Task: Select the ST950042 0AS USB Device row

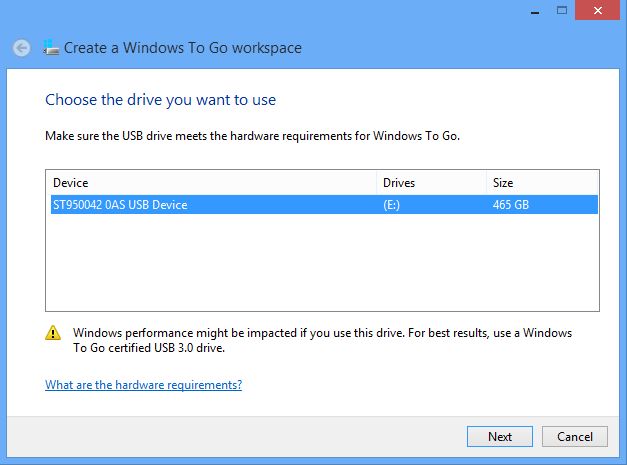Action: point(324,205)
